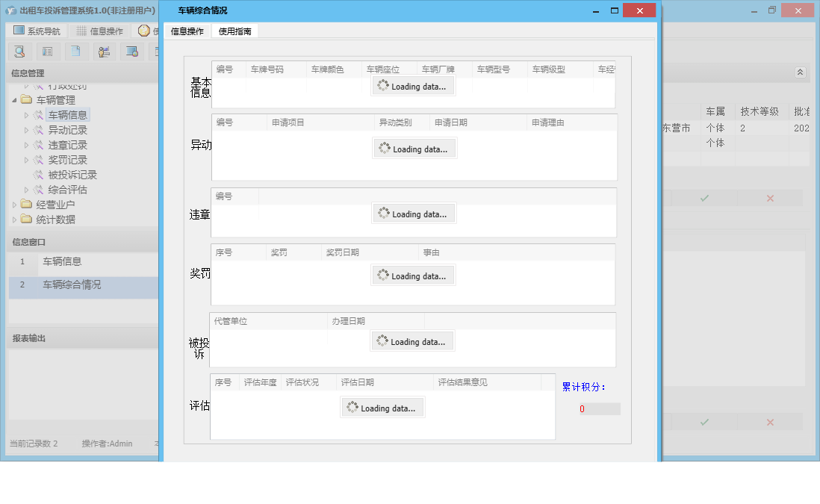
Task: Click the upper green check beside 东营市 row
Action: click(703, 198)
